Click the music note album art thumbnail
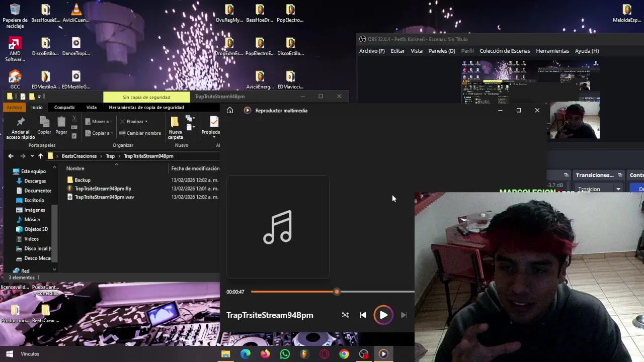The image size is (644, 362). point(278,227)
